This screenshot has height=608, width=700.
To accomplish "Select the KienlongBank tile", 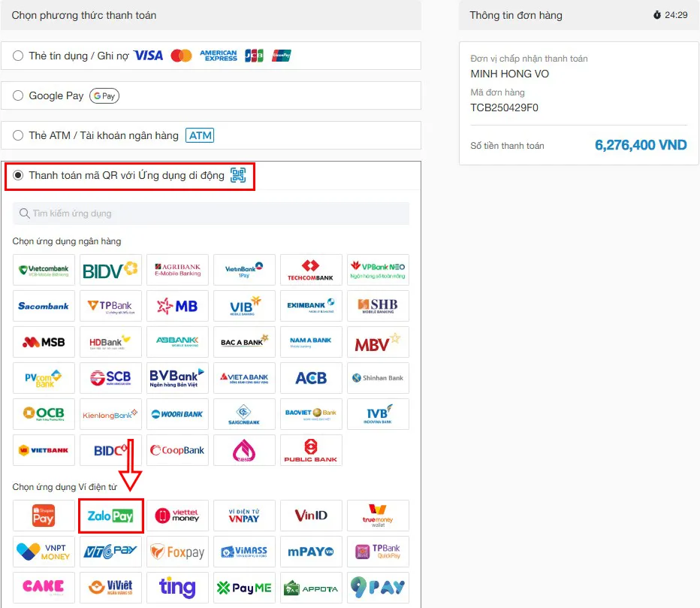I will click(110, 414).
